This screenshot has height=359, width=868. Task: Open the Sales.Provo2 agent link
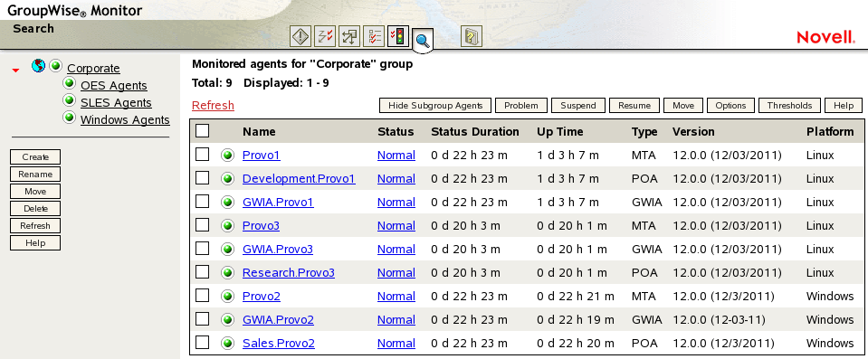pyautogui.click(x=279, y=344)
